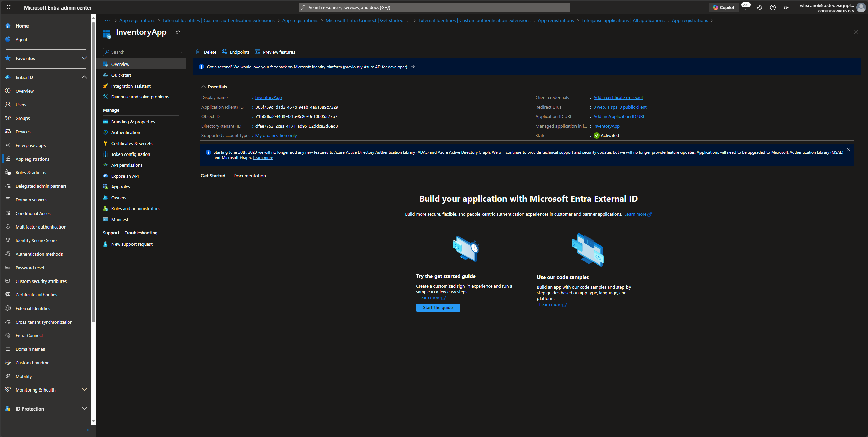Click Add a certificate or secret link
The width and height of the screenshot is (868, 437).
tap(618, 97)
